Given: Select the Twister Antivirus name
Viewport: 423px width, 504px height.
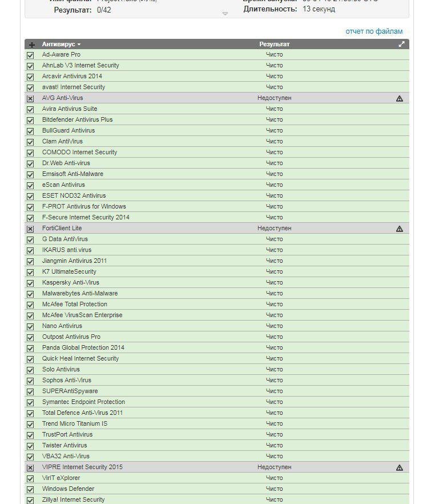Looking at the screenshot, I should 65,446.
